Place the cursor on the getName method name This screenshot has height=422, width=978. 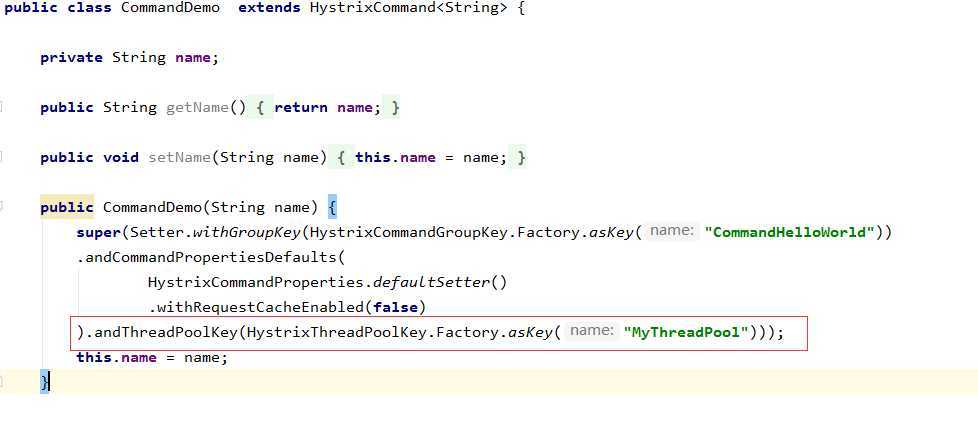197,107
